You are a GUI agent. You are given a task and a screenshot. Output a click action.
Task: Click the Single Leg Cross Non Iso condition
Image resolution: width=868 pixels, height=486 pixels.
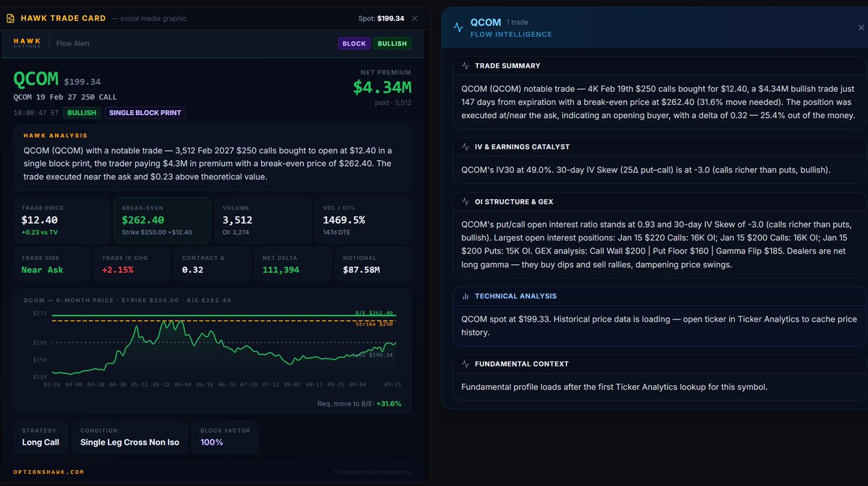[x=130, y=443]
